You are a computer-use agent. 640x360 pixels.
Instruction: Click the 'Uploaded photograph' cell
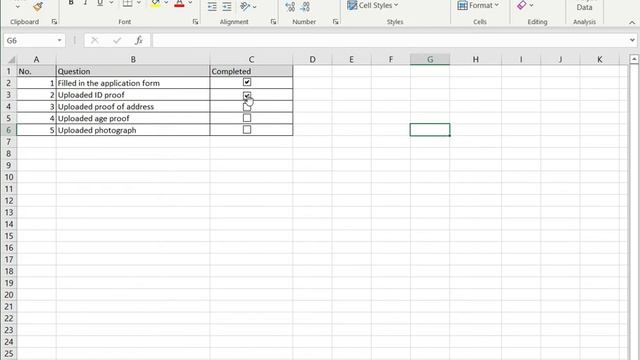pos(133,130)
